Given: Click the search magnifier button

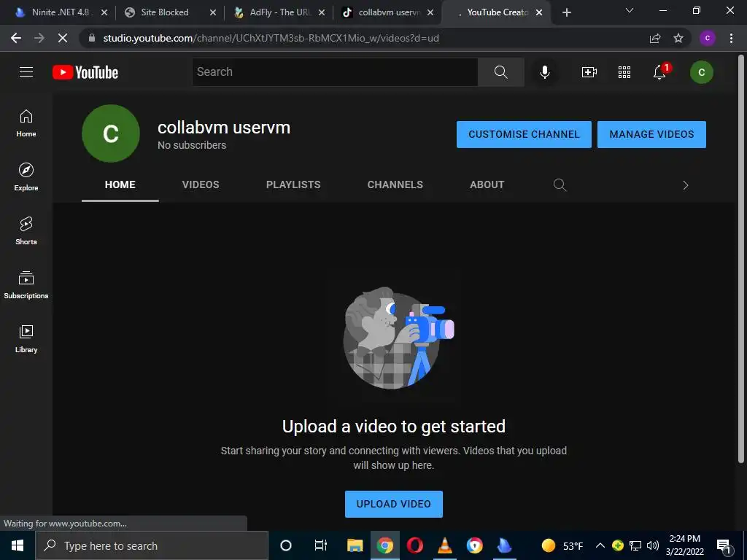Looking at the screenshot, I should tap(500, 72).
